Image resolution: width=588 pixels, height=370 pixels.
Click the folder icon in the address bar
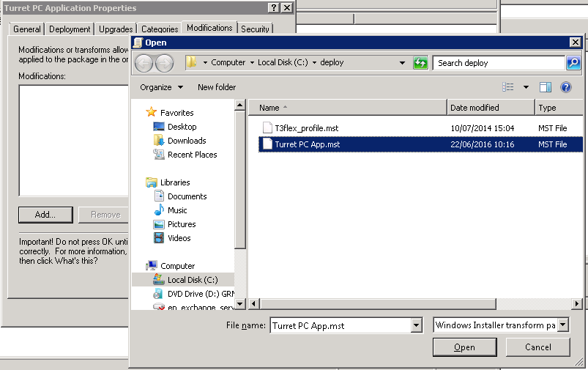pyautogui.click(x=192, y=62)
